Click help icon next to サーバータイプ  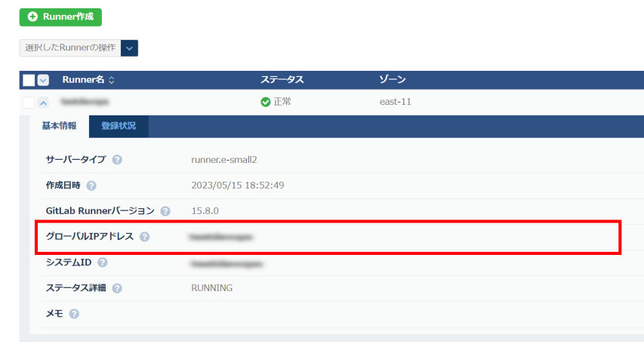pos(118,160)
